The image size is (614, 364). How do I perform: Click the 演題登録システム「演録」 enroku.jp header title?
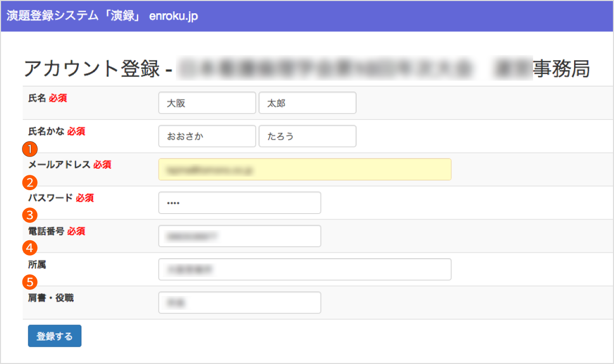point(102,16)
